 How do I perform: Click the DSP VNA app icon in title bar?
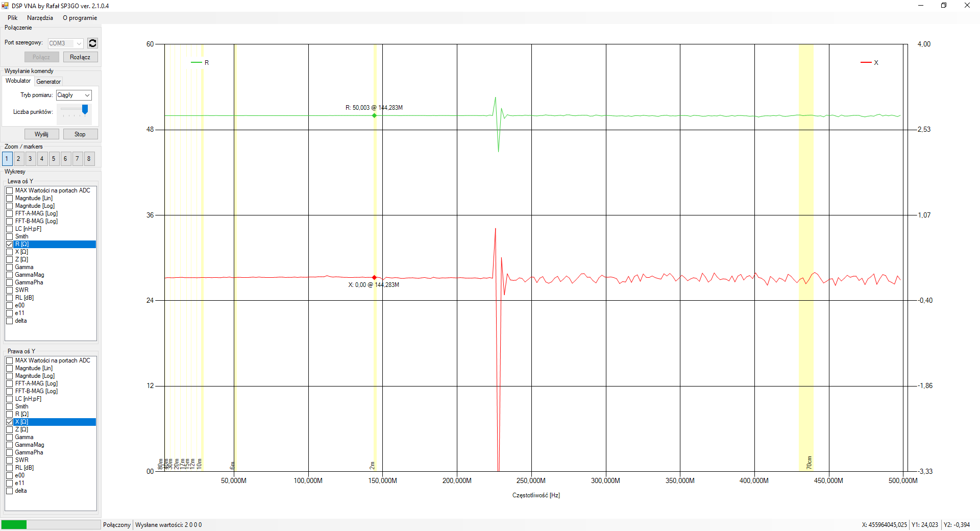5,6
